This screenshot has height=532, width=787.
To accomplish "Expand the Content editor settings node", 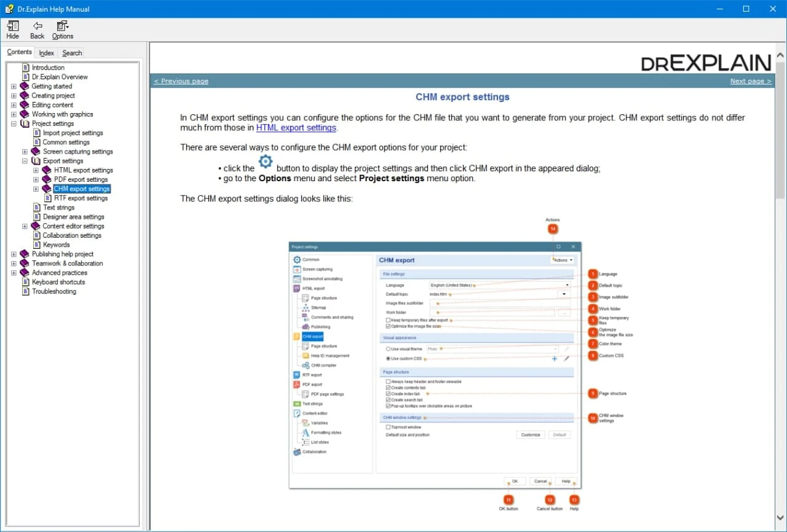I will 25,226.
